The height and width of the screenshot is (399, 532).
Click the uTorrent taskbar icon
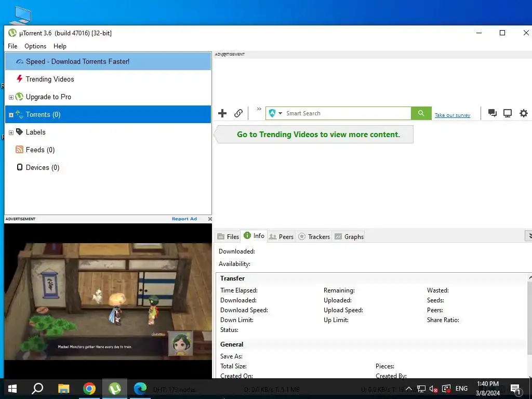click(115, 389)
